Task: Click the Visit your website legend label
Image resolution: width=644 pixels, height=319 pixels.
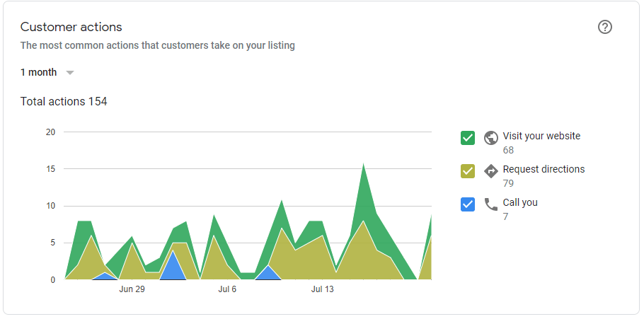Action: point(541,136)
